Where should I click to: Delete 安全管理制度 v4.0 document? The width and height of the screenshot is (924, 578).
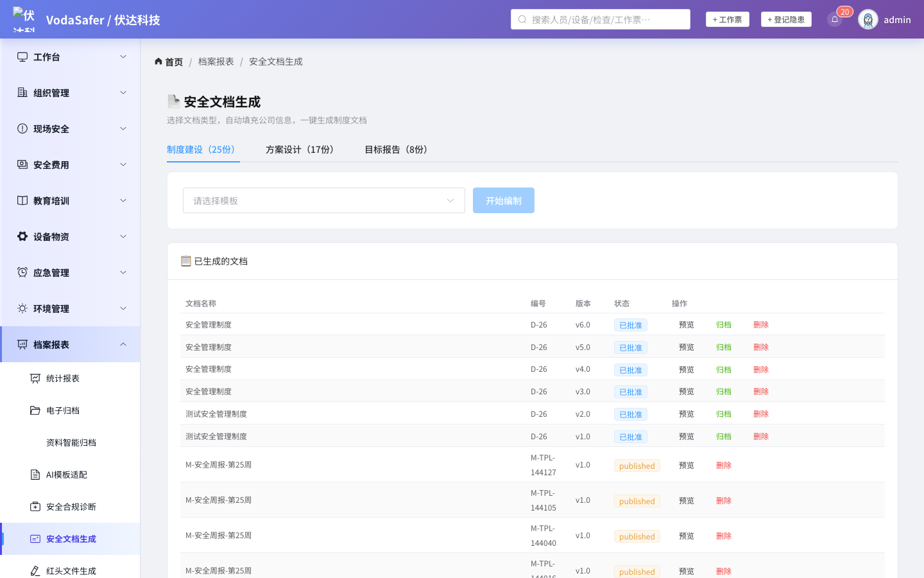pos(761,370)
